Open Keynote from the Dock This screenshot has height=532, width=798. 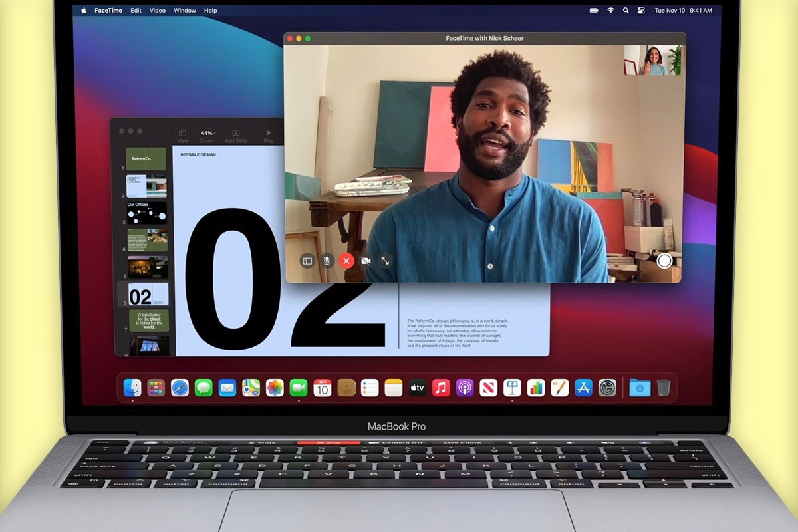tap(511, 387)
